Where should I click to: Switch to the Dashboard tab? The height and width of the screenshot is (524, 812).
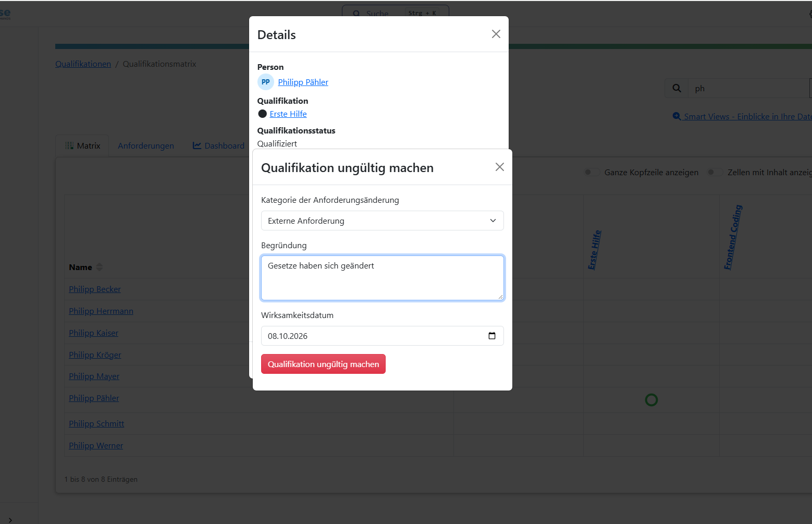tap(218, 145)
